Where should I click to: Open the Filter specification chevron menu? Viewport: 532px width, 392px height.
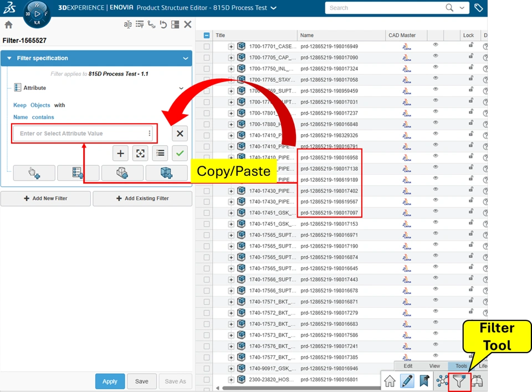[186, 58]
